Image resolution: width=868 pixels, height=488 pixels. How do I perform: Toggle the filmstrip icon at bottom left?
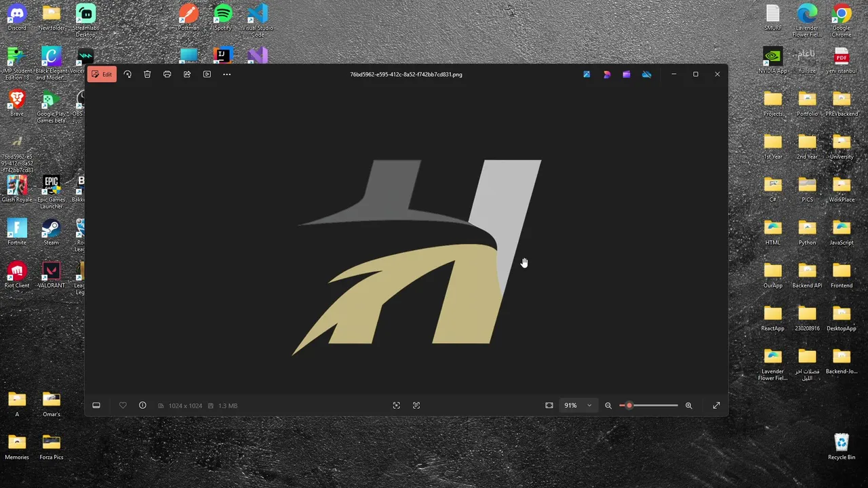coord(96,405)
